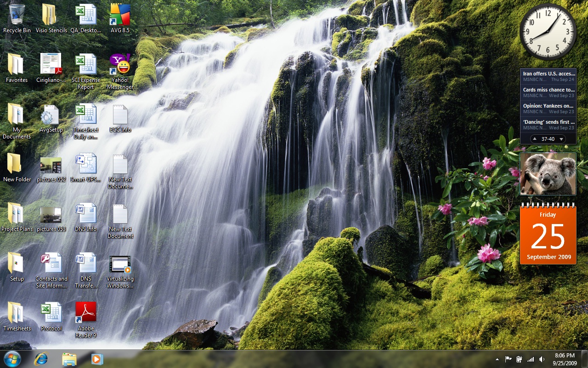
Task: Show hidden system tray icons
Action: [497, 359]
